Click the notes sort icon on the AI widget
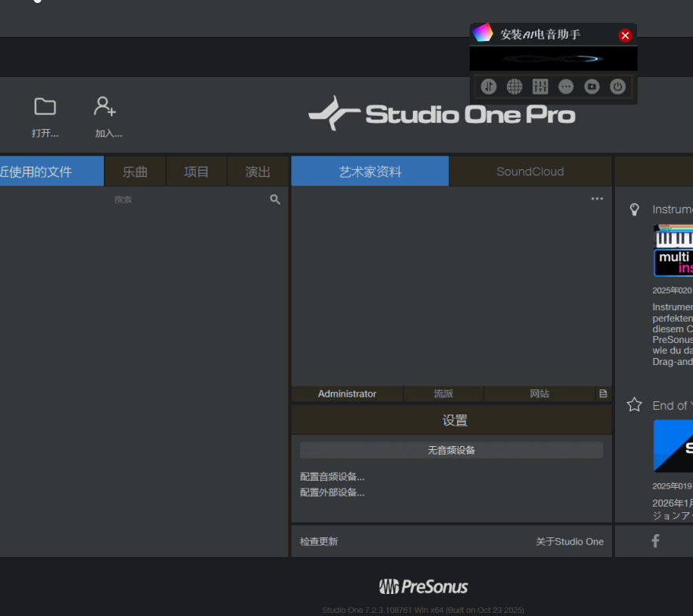The height and width of the screenshot is (616, 693). pos(488,87)
